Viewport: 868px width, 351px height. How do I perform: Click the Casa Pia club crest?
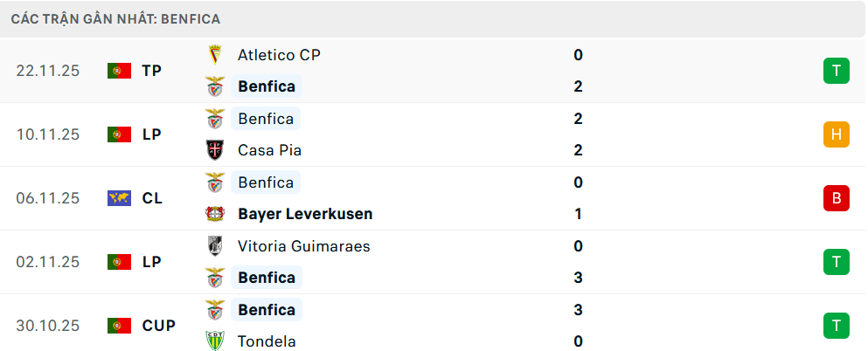pyautogui.click(x=214, y=150)
